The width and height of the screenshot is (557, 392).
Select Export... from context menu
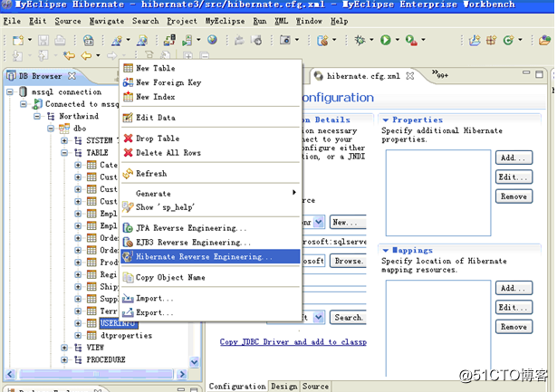[x=210, y=312]
